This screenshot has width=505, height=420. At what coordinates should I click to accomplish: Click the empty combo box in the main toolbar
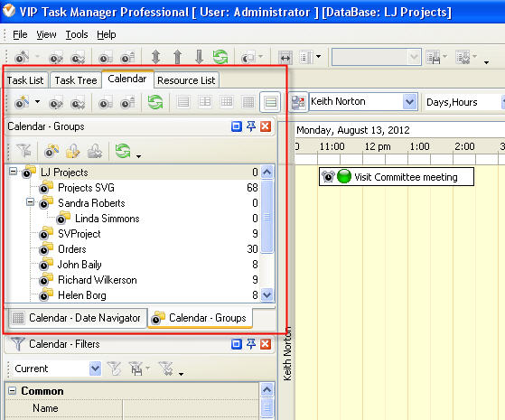click(376, 57)
